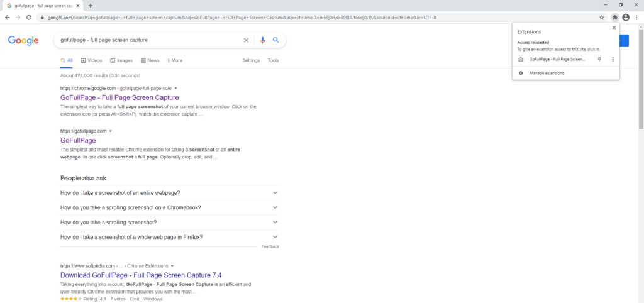Screen dimensions: 644x303
Task: Click into the Google search input field
Action: click(150, 40)
